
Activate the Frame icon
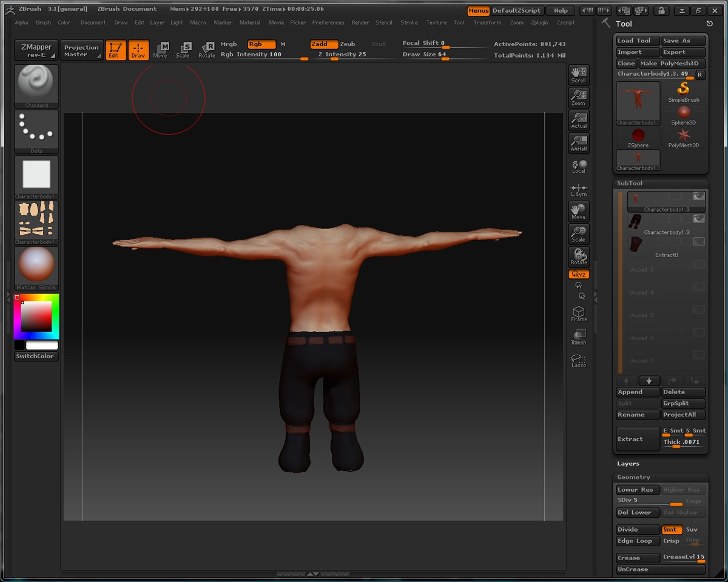coord(579,314)
